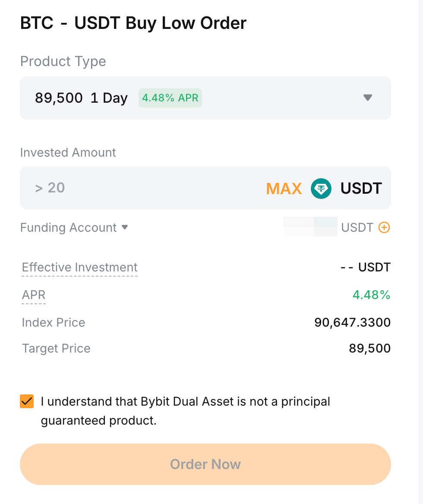
Task: Uncheck the principal guarantee acknowledgment checkbox
Action: (x=27, y=401)
